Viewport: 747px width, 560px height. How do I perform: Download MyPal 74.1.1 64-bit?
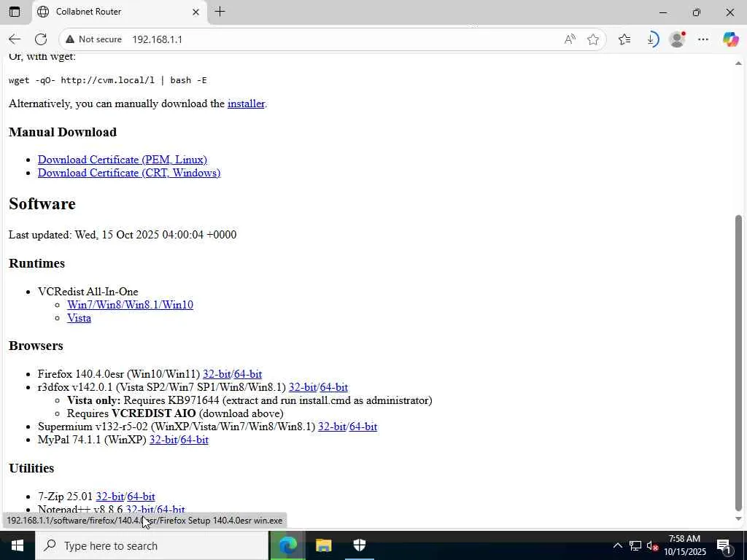(194, 440)
